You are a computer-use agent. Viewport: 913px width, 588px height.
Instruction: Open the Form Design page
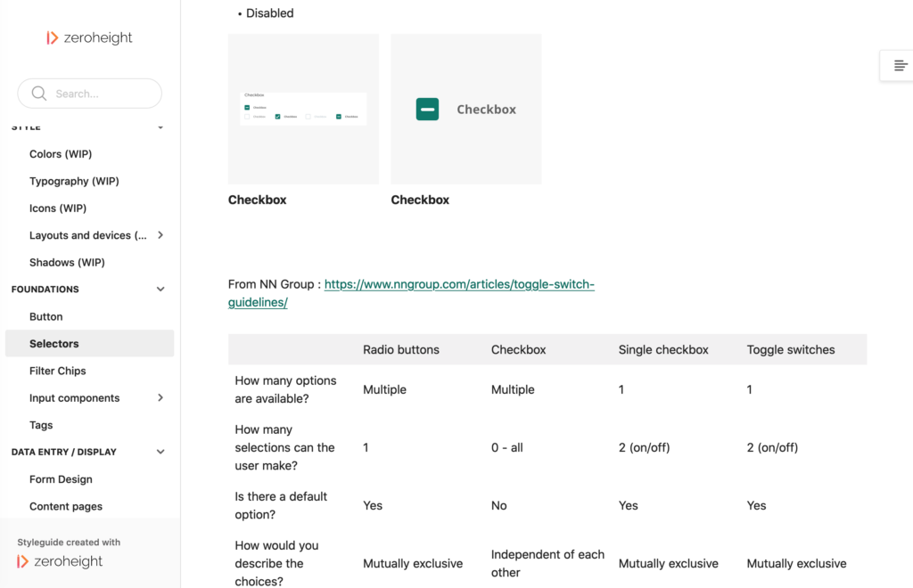tap(61, 479)
